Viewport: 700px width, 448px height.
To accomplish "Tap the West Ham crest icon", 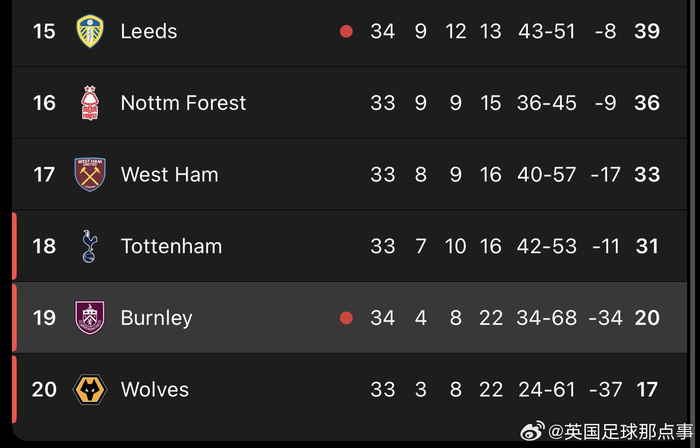I will (90, 174).
